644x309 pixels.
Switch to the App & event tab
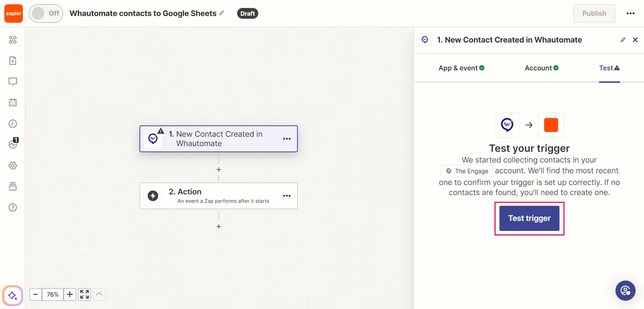tap(461, 68)
